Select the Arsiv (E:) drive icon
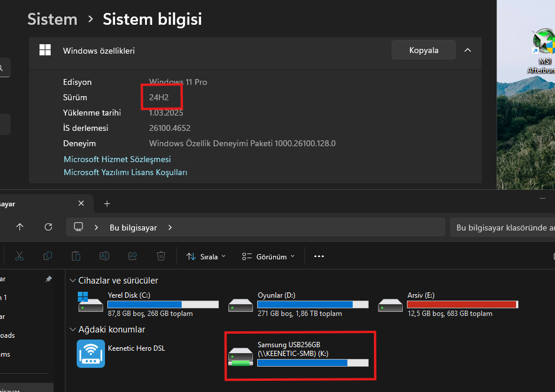 390,305
